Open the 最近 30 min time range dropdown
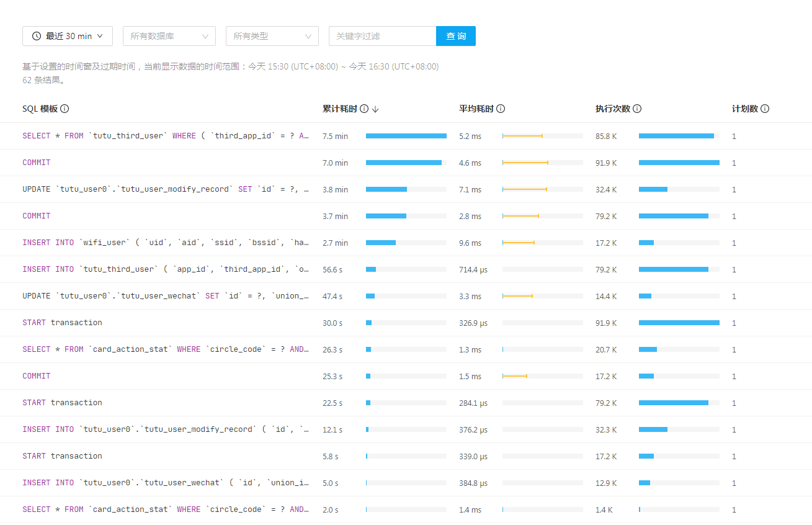 [x=68, y=36]
